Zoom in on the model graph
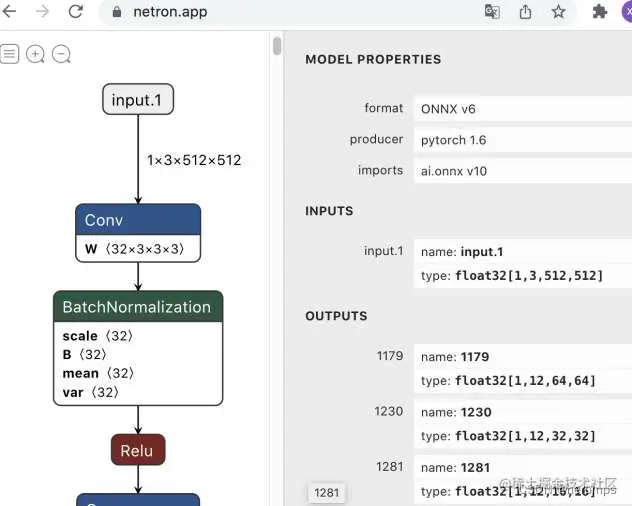 point(35,54)
